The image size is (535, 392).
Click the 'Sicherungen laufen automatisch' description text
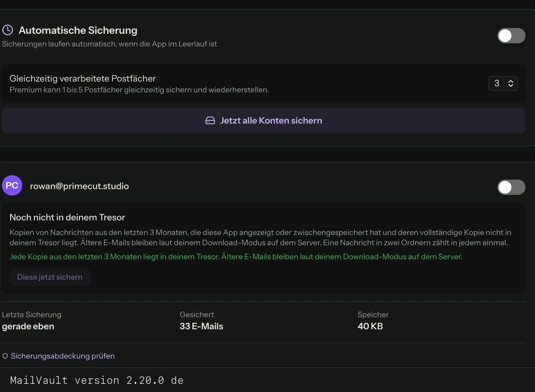tap(110, 44)
